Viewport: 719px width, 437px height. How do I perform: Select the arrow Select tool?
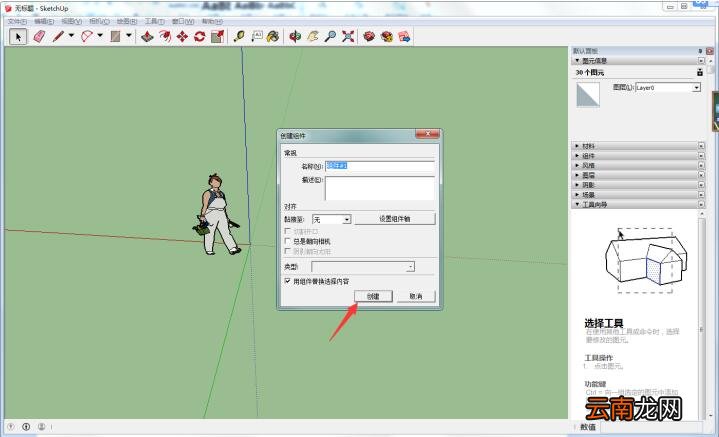click(x=18, y=36)
